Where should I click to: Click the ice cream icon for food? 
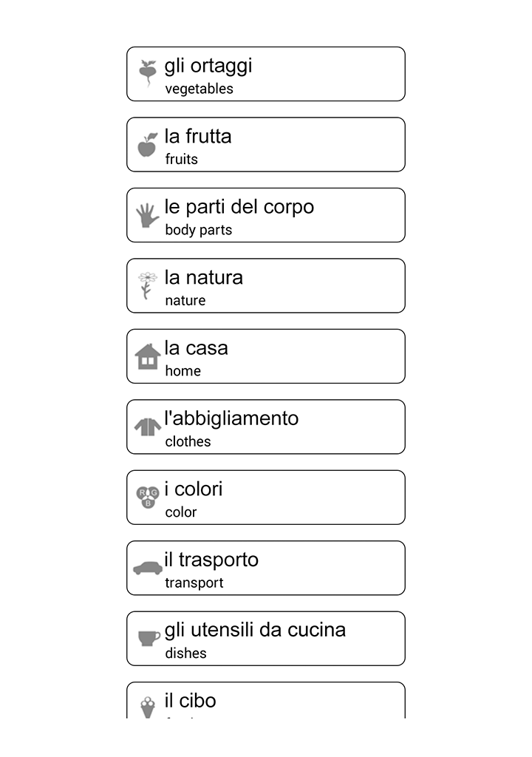(x=149, y=706)
